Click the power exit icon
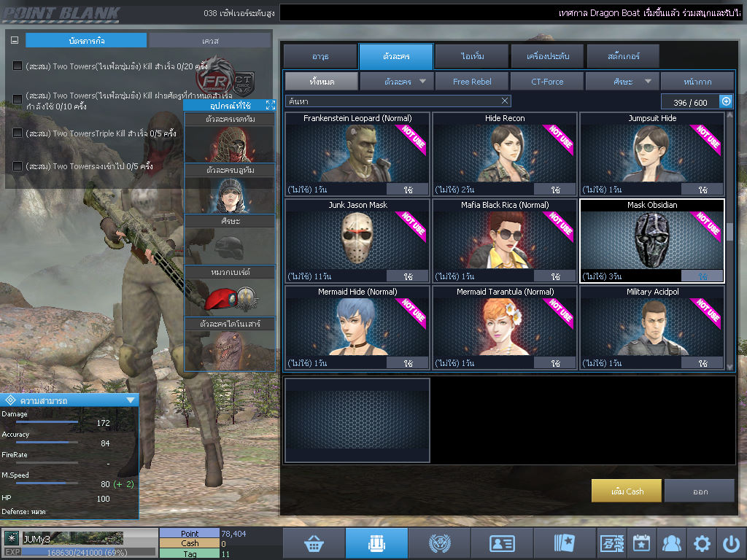 pos(731,543)
